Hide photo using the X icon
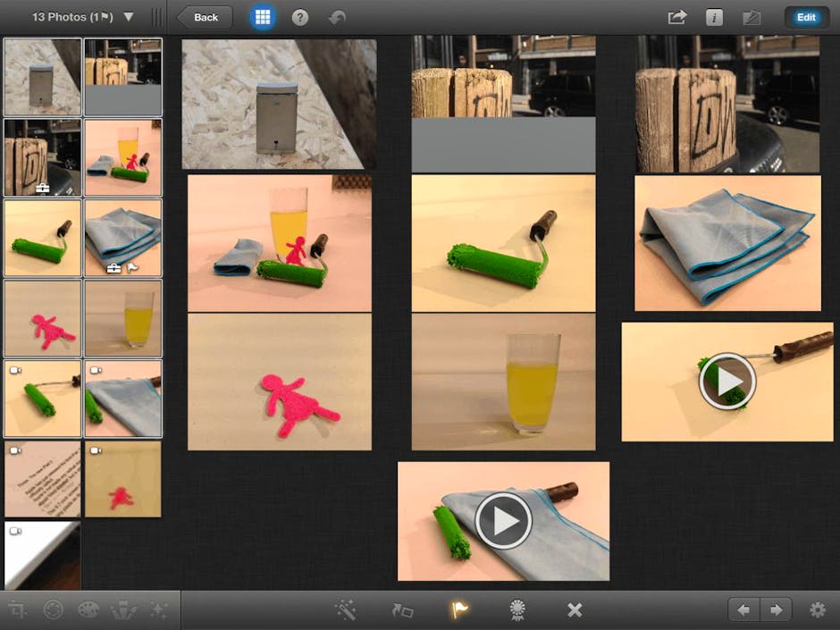 [x=575, y=610]
